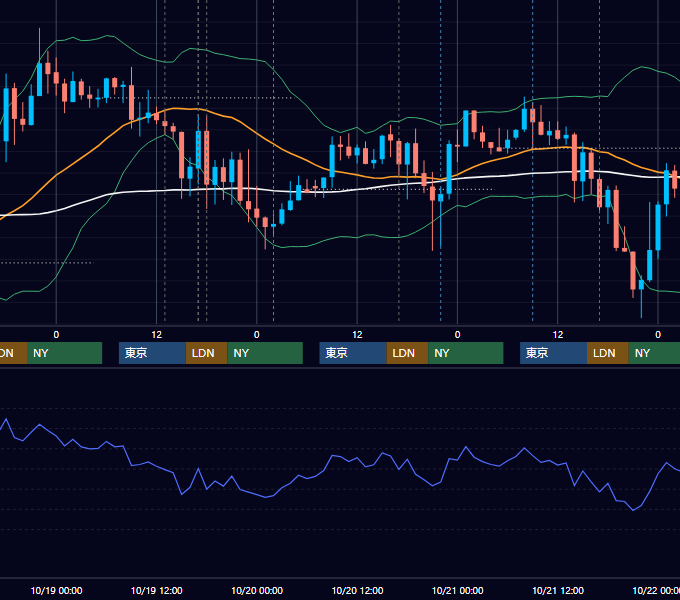This screenshot has width=680, height=600.
Task: Select the 10/20 00:00 date label
Action: (257, 590)
